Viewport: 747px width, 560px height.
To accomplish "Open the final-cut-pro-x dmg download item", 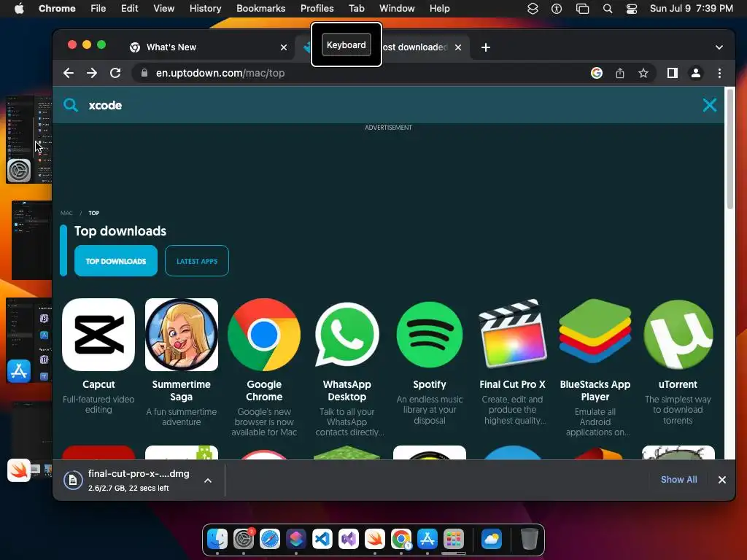I will click(128, 480).
